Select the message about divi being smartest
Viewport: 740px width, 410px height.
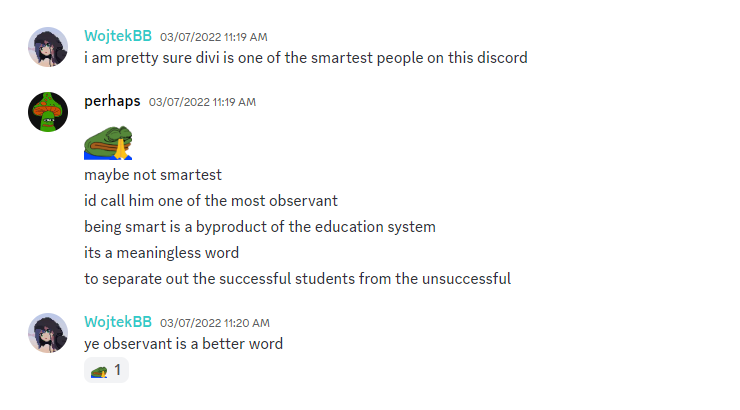pos(305,58)
